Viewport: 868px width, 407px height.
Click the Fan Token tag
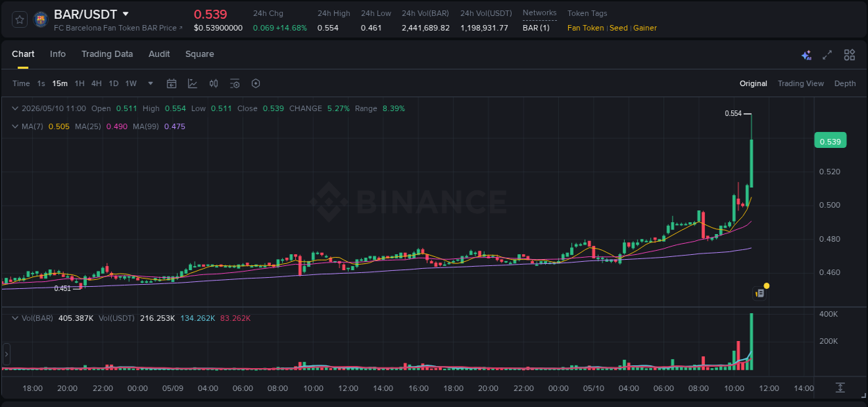[585, 28]
